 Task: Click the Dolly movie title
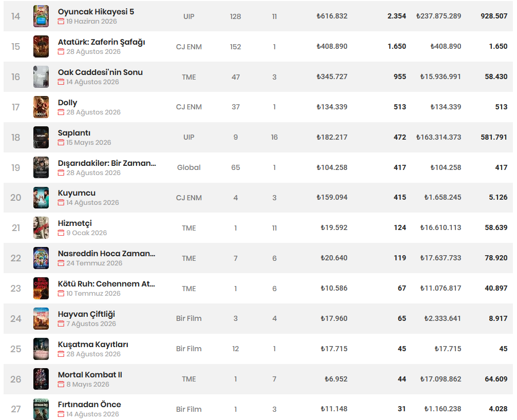pyautogui.click(x=68, y=103)
